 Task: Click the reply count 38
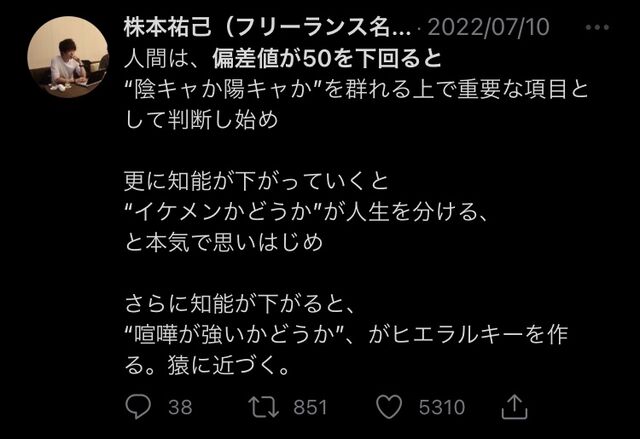180,407
